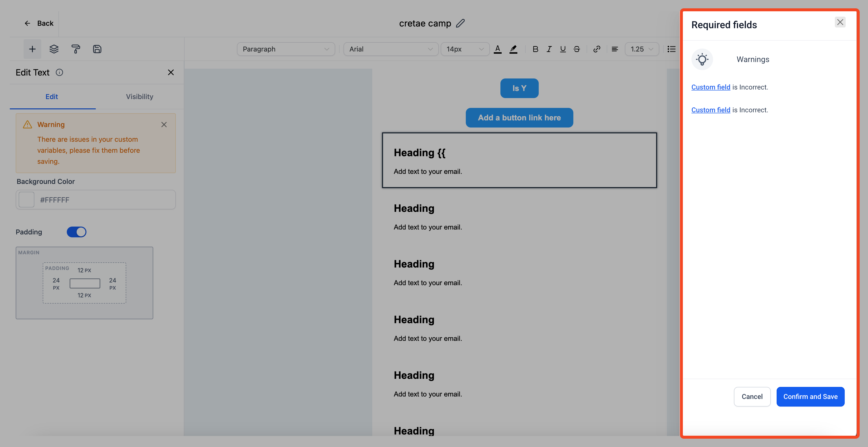This screenshot has height=447, width=868.
Task: Apply strikethrough formatting
Action: [x=577, y=49]
